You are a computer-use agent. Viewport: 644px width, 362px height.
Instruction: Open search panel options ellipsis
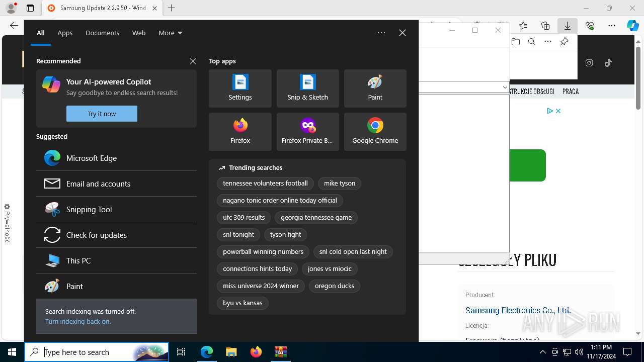pos(381,33)
